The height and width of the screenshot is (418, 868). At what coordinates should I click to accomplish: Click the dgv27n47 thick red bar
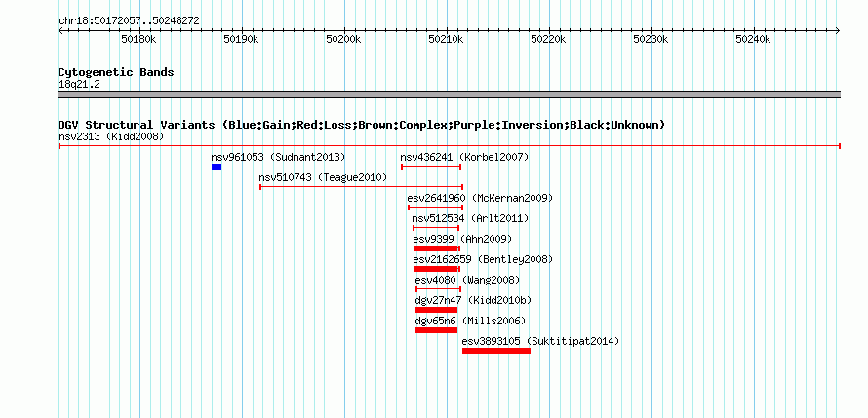click(437, 310)
